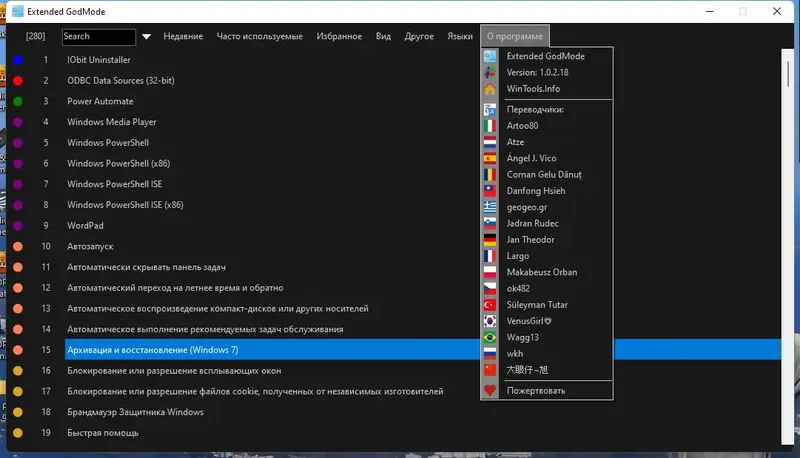Click the red heart donate icon

(x=490, y=391)
